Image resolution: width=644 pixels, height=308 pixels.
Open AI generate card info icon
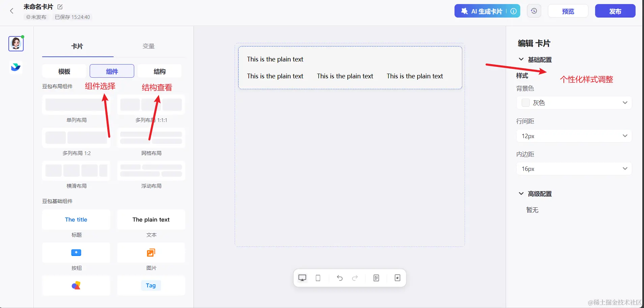tap(514, 11)
